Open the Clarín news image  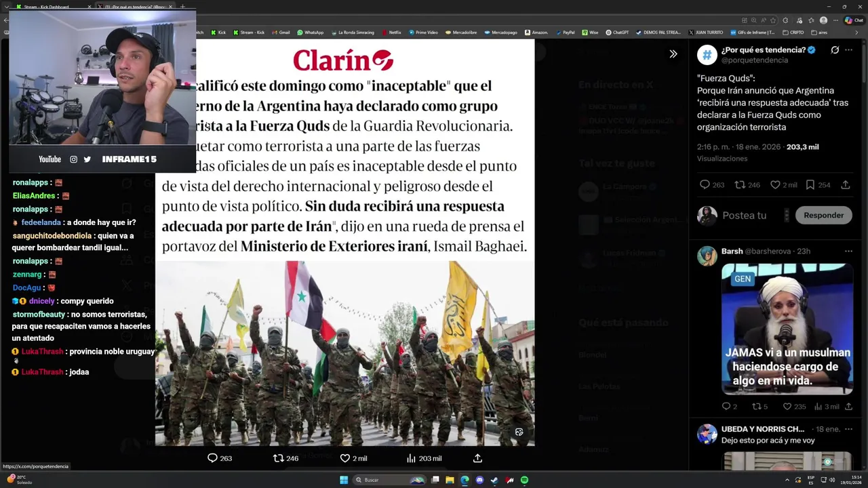coord(344,242)
